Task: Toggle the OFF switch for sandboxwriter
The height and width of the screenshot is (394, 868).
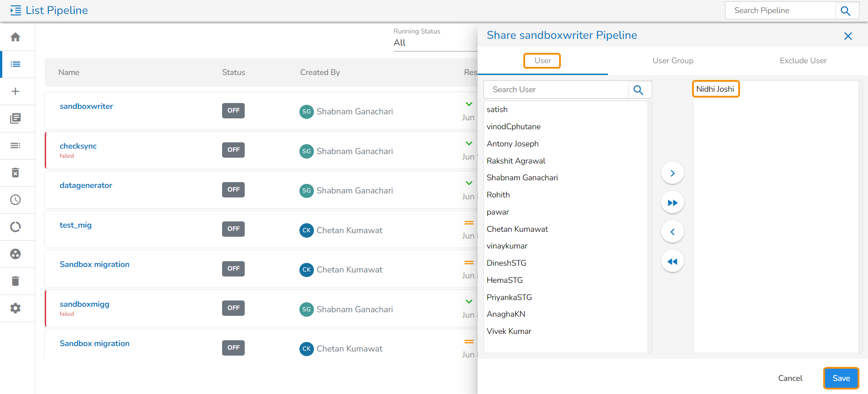Action: coord(233,111)
